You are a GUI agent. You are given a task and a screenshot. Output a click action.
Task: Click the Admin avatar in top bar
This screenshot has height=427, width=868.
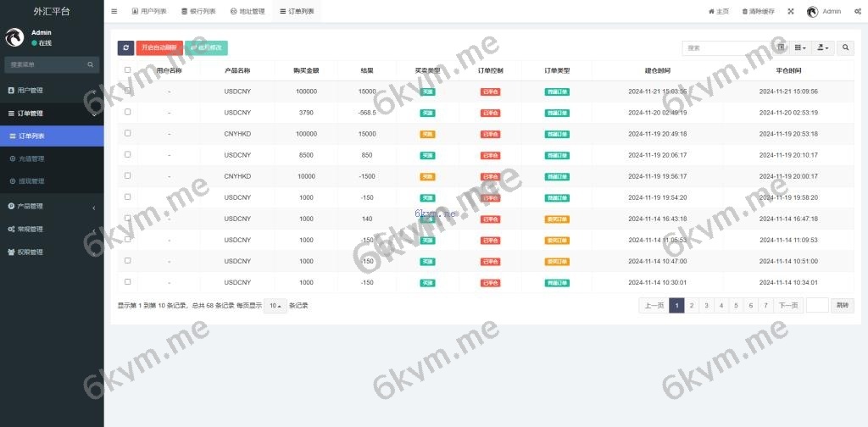(x=812, y=11)
